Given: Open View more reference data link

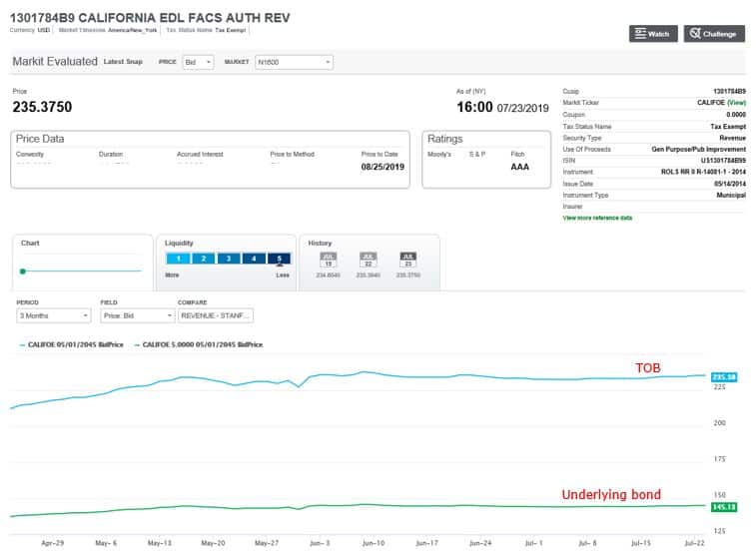Looking at the screenshot, I should pos(597,218).
